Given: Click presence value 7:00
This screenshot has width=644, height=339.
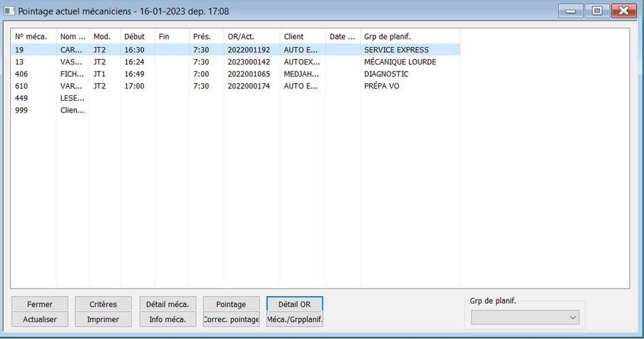Looking at the screenshot, I should [x=201, y=74].
